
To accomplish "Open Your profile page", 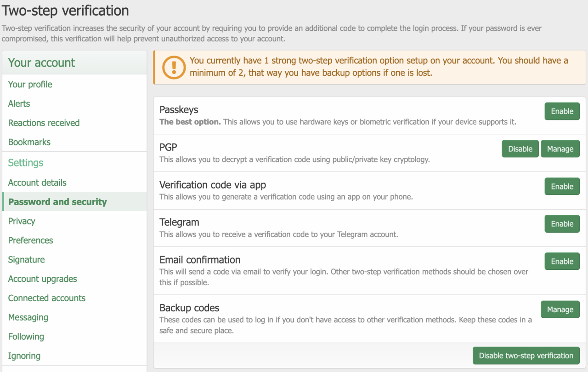I will (30, 84).
